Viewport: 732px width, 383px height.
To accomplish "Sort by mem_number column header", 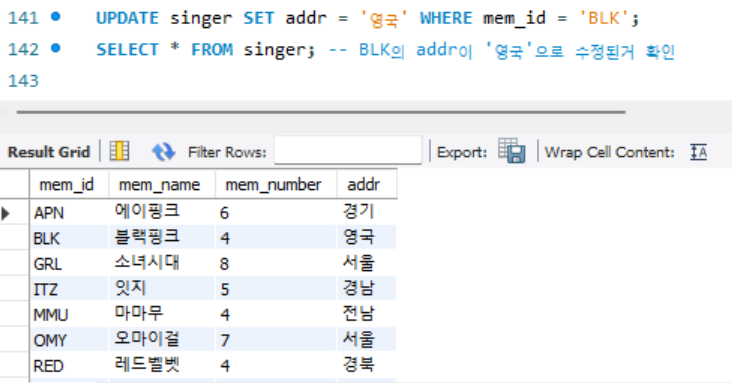I will click(x=276, y=184).
